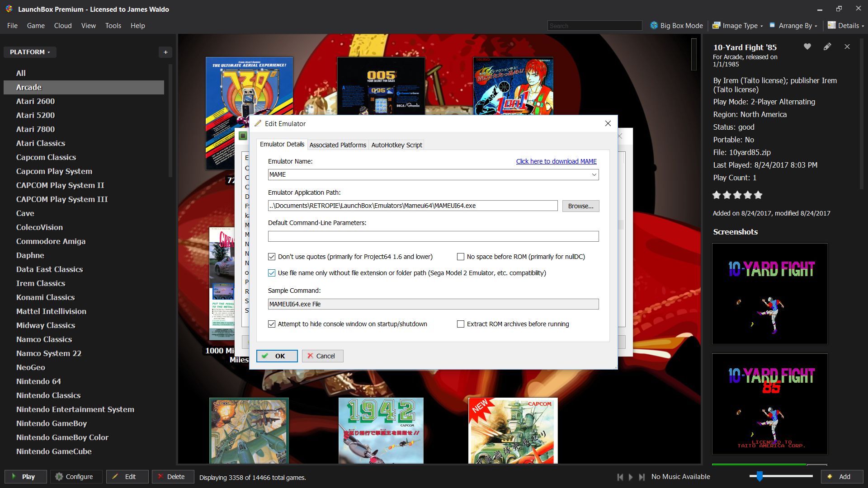This screenshot has width=868, height=488.
Task: Skip to next music track
Action: (x=642, y=477)
